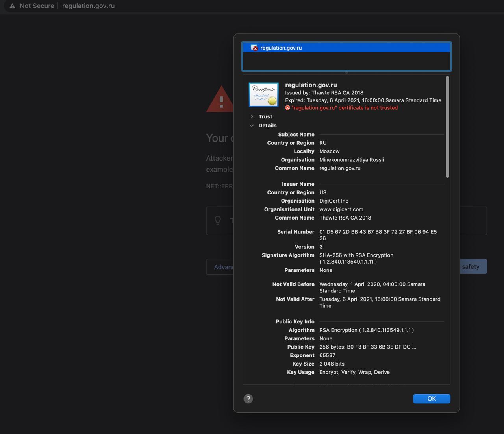Click the Version value 3

(x=321, y=247)
